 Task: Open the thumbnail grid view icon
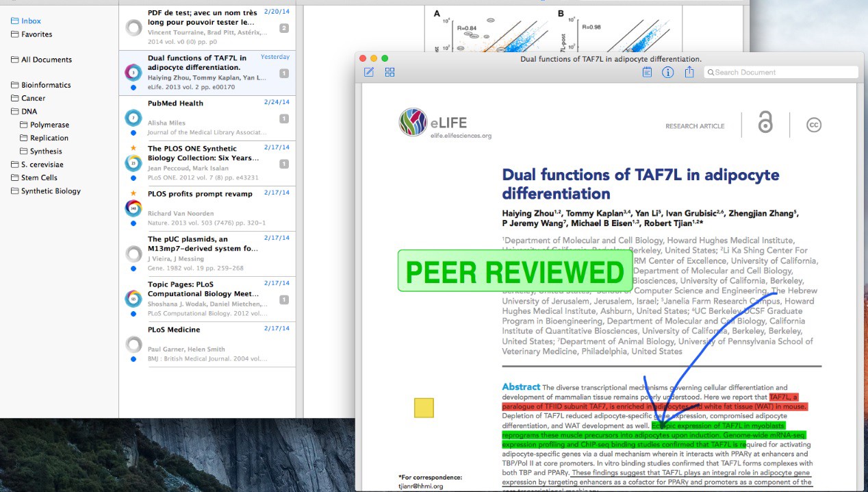(390, 72)
